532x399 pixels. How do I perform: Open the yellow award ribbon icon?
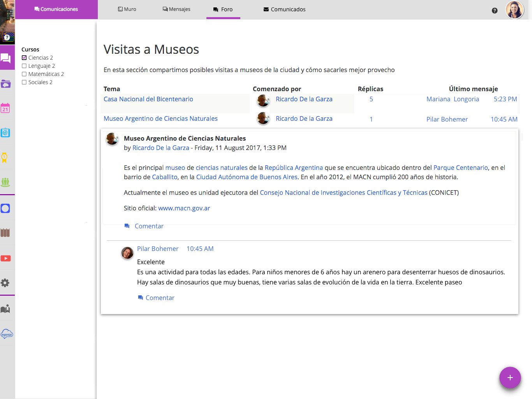[5, 157]
